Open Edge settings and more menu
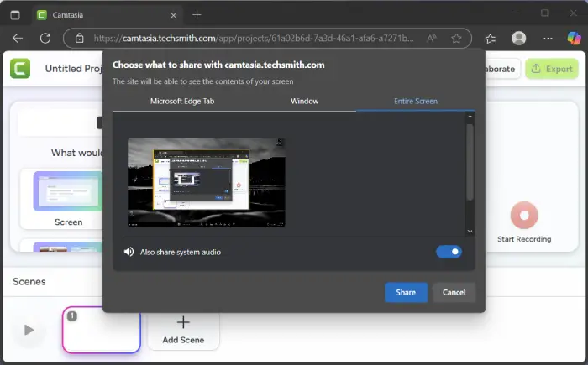Screen dimensions: 588x365 click(x=548, y=39)
